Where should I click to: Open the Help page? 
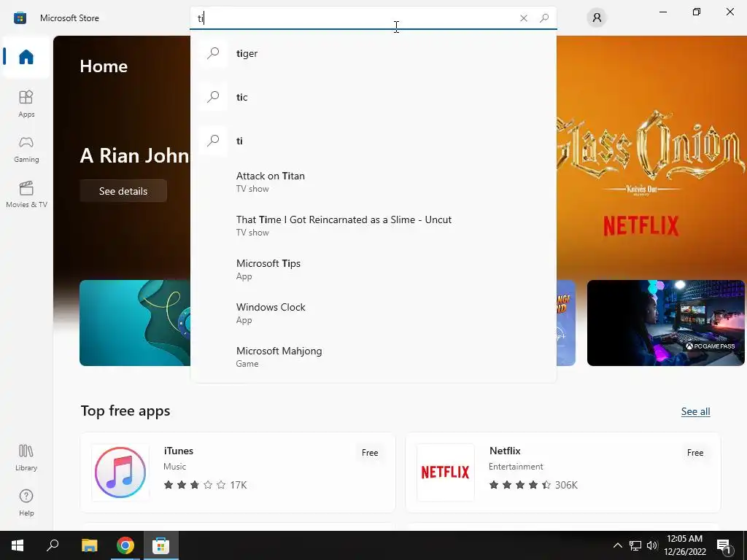(x=26, y=503)
